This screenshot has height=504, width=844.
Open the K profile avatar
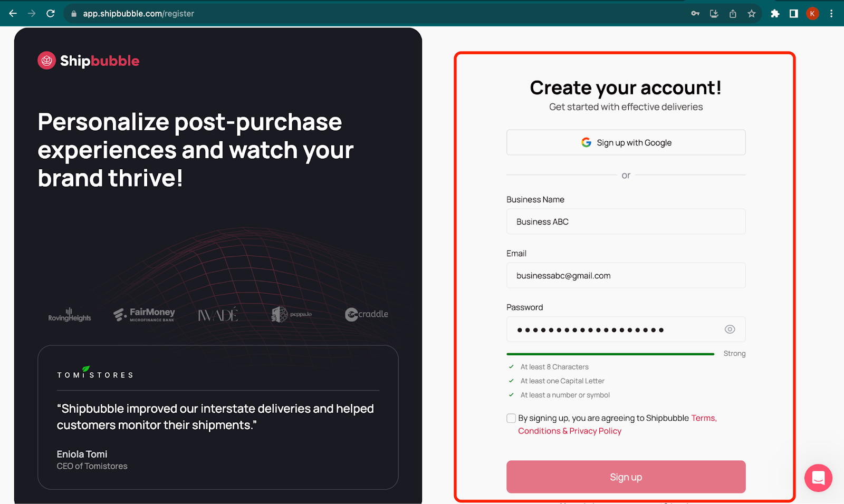tap(812, 14)
